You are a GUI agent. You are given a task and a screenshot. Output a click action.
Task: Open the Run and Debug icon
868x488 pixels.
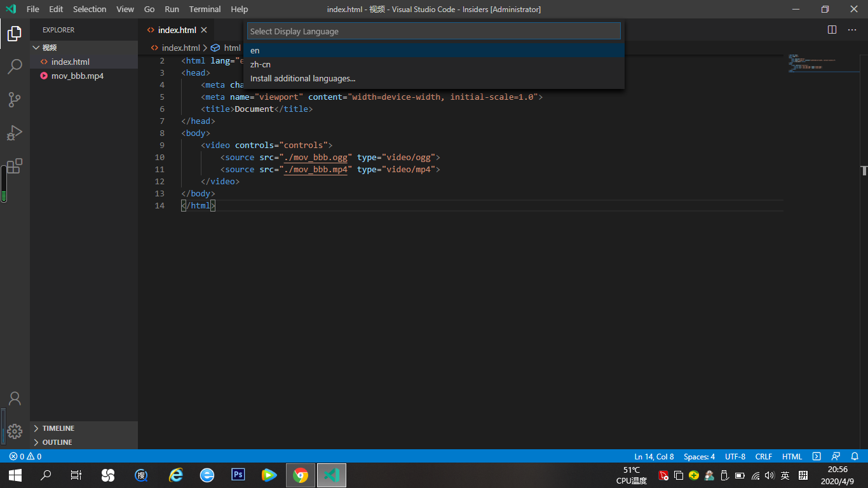(x=14, y=132)
